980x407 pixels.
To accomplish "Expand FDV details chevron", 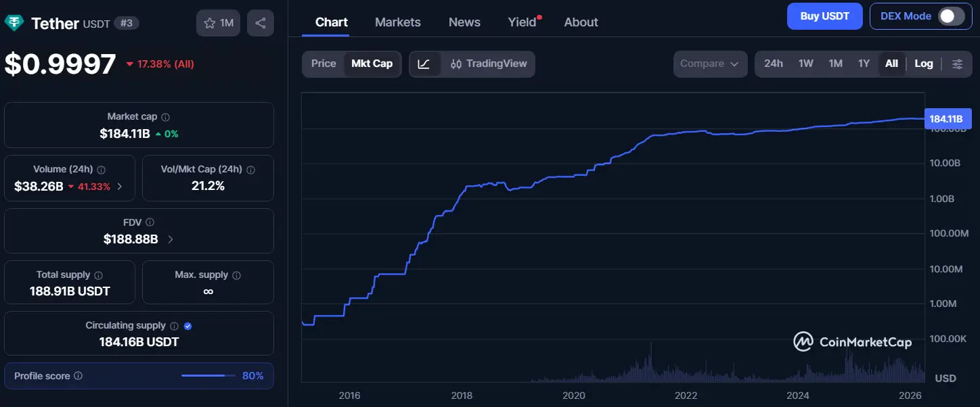I will click(x=170, y=239).
